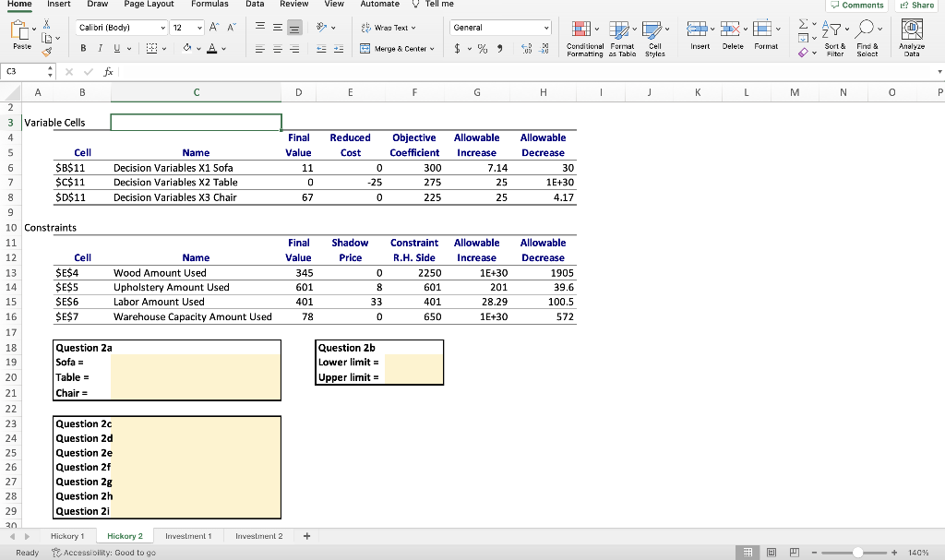The height and width of the screenshot is (560, 945).
Task: Decrease indent
Action: coord(321,49)
